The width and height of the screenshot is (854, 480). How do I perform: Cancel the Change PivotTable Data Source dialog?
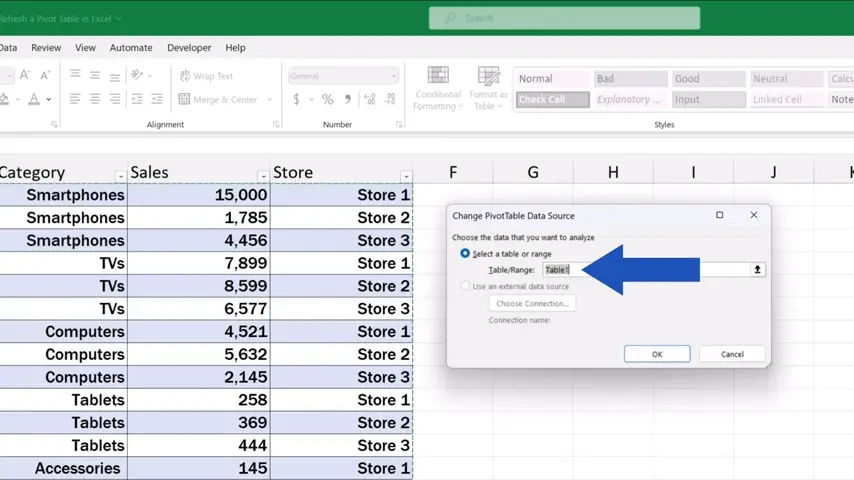tap(732, 354)
